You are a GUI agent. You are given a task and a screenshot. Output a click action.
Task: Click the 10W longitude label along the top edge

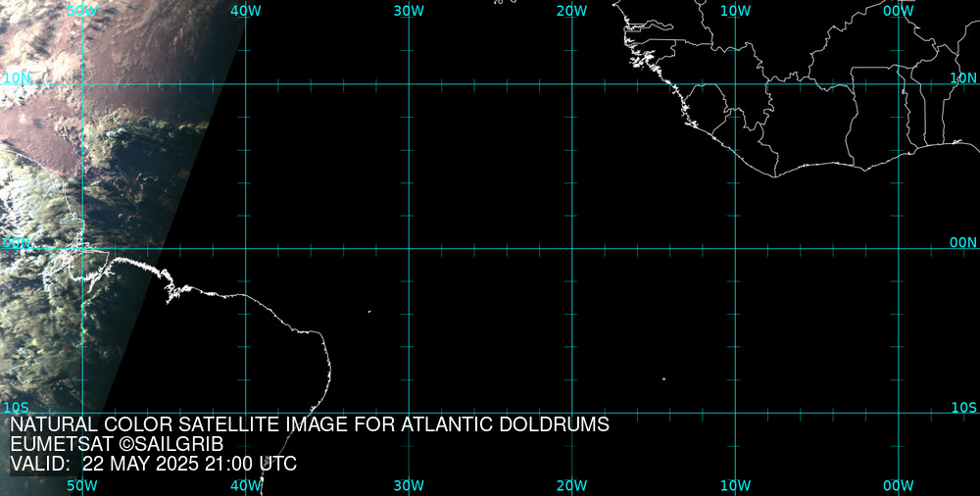(735, 11)
